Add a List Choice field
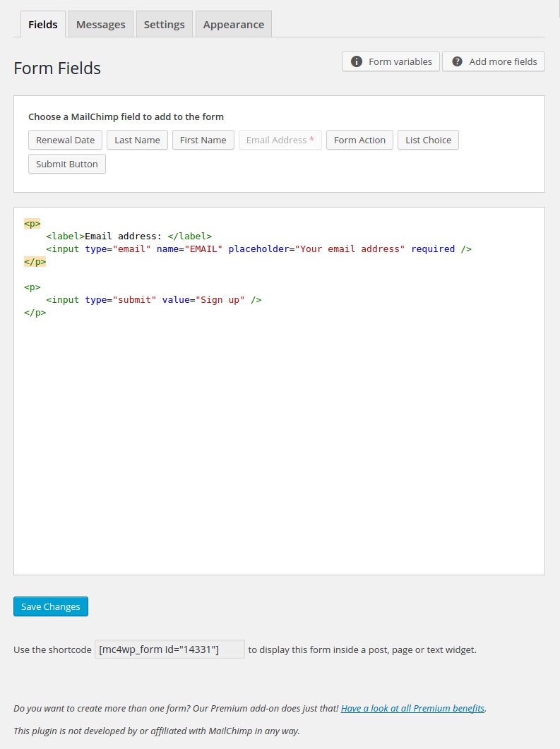Screen dimensions: 560x749 [428, 140]
